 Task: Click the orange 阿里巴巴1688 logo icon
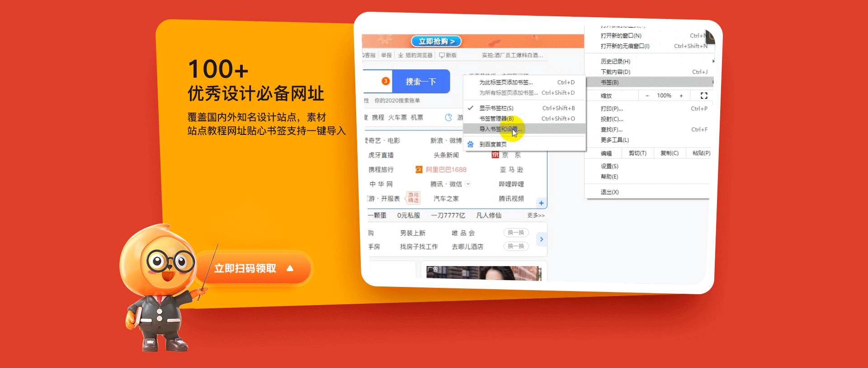coord(419,170)
